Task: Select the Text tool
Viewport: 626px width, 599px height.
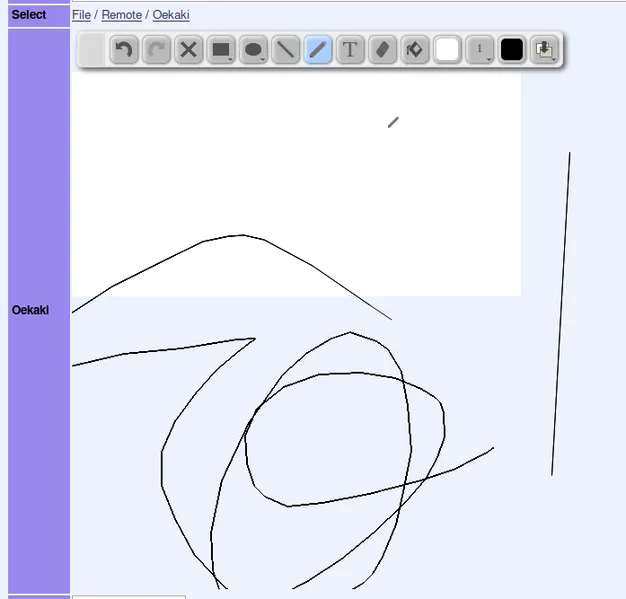Action: [x=350, y=50]
